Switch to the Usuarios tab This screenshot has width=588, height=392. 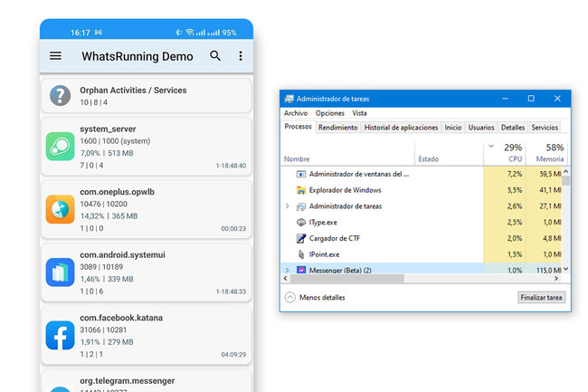click(x=481, y=128)
